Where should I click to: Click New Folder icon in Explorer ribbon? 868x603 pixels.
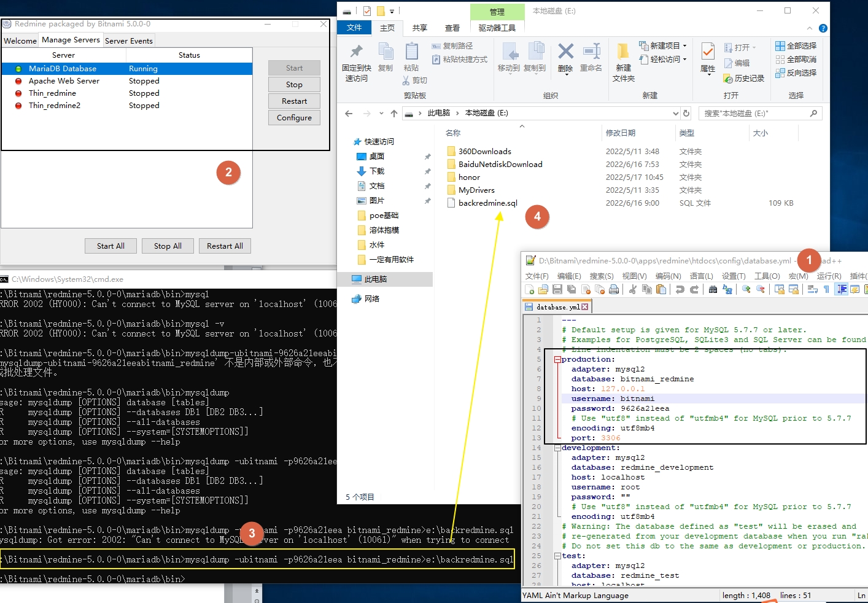pos(623,52)
